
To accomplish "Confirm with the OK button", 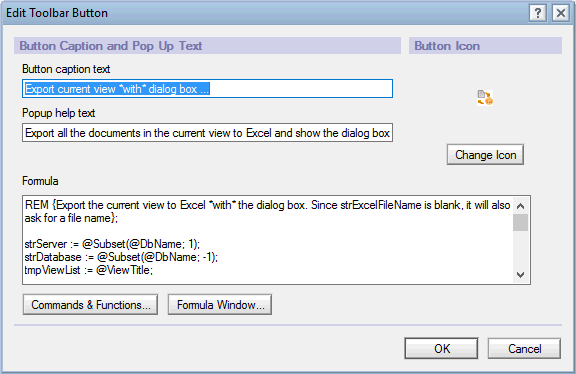I will click(442, 348).
